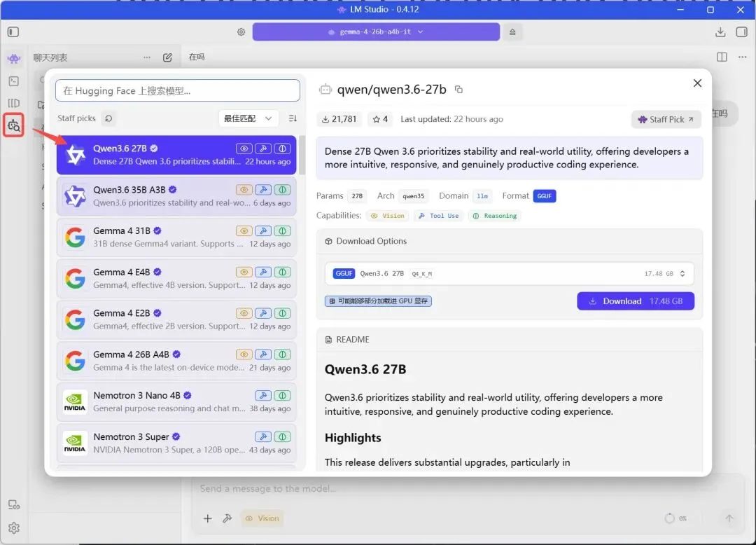Send the message with the up arrow
The image size is (756, 545).
[x=729, y=518]
